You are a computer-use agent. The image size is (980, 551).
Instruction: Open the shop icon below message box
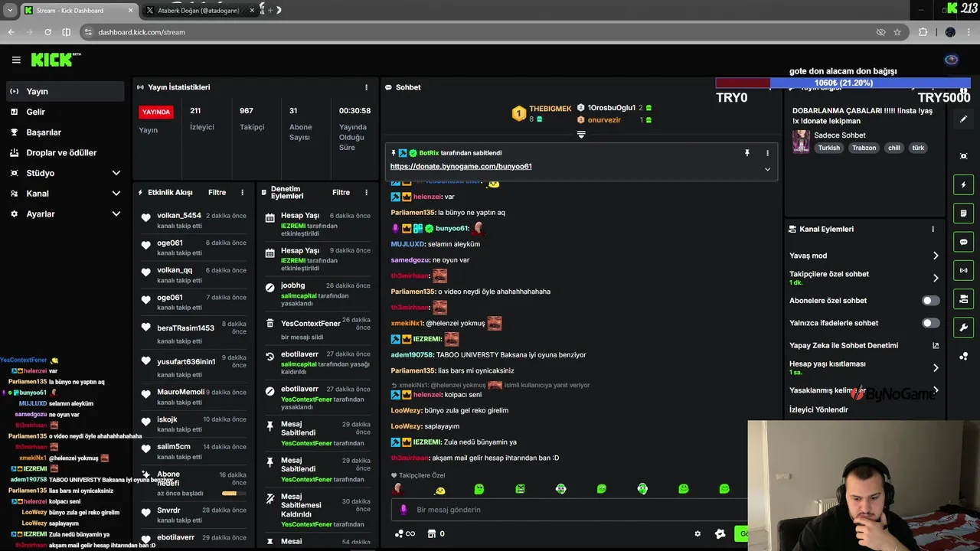[431, 533]
